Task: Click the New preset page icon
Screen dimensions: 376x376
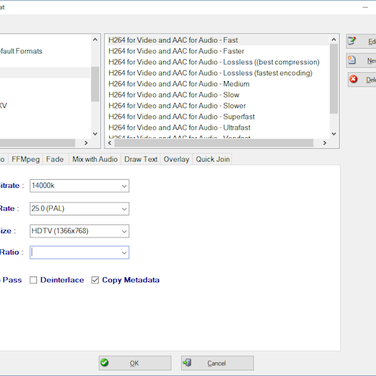Action: pyautogui.click(x=352, y=60)
